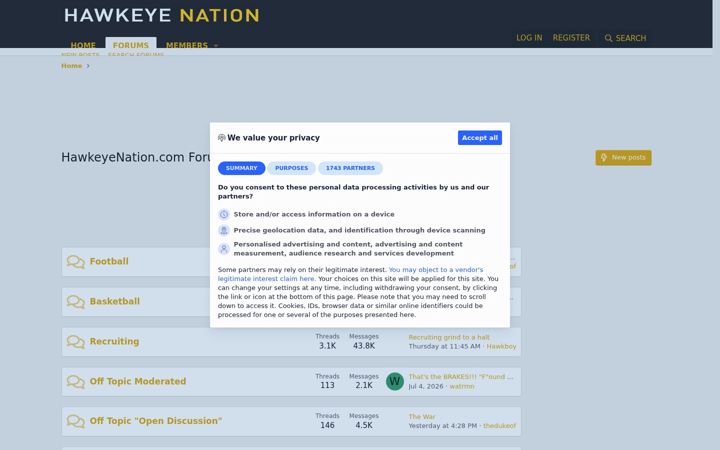
Task: Click the legitimate interest claim objection link
Action: point(350,274)
